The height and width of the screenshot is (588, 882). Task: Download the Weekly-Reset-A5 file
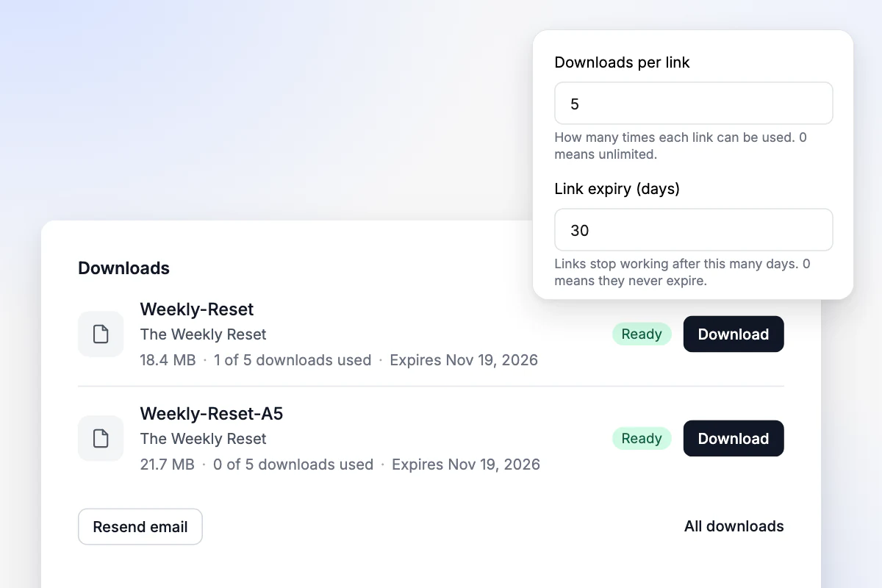point(734,439)
